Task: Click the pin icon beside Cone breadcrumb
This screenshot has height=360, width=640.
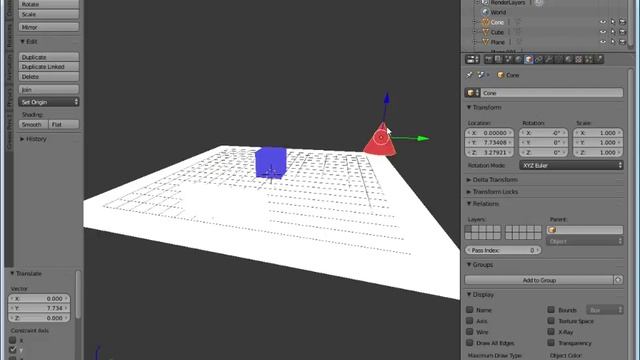Action: tap(469, 75)
